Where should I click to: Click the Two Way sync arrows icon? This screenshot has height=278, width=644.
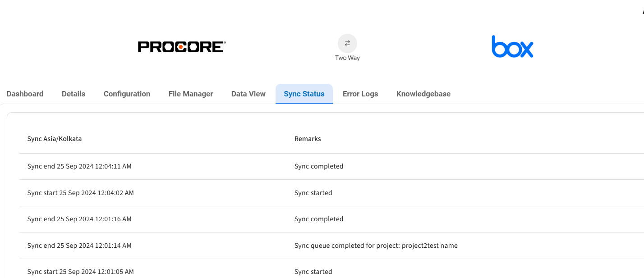click(347, 43)
